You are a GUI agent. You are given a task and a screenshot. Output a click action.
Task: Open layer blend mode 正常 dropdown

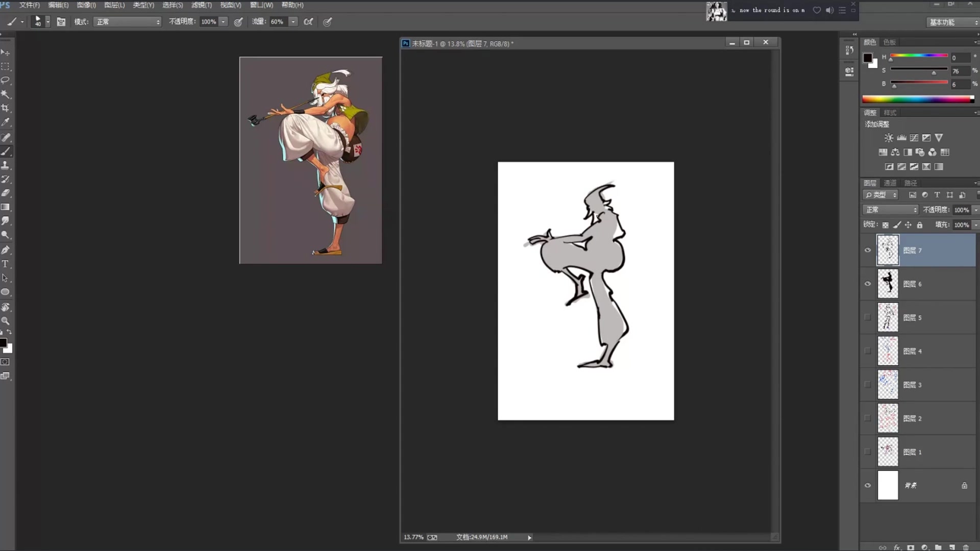click(x=891, y=210)
